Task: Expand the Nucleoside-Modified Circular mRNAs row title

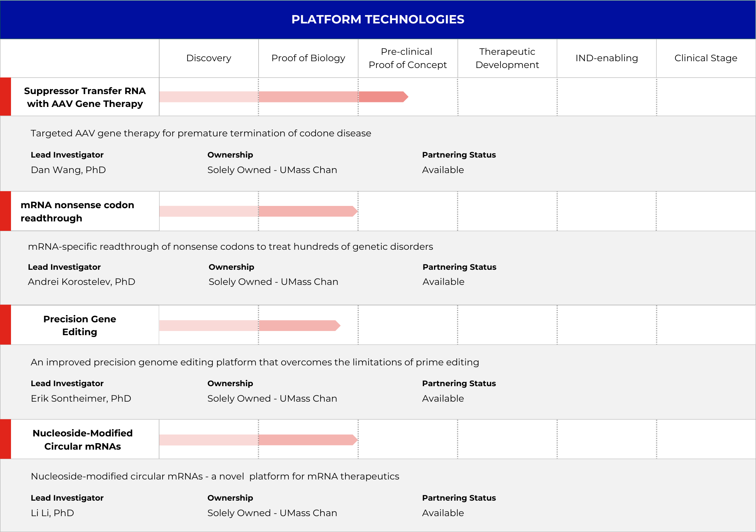Action: (82, 440)
